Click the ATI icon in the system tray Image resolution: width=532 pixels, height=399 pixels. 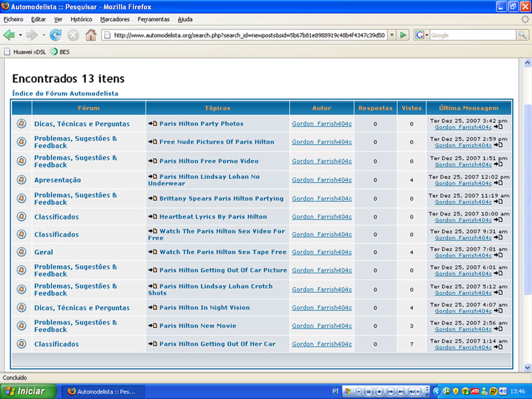(x=475, y=391)
